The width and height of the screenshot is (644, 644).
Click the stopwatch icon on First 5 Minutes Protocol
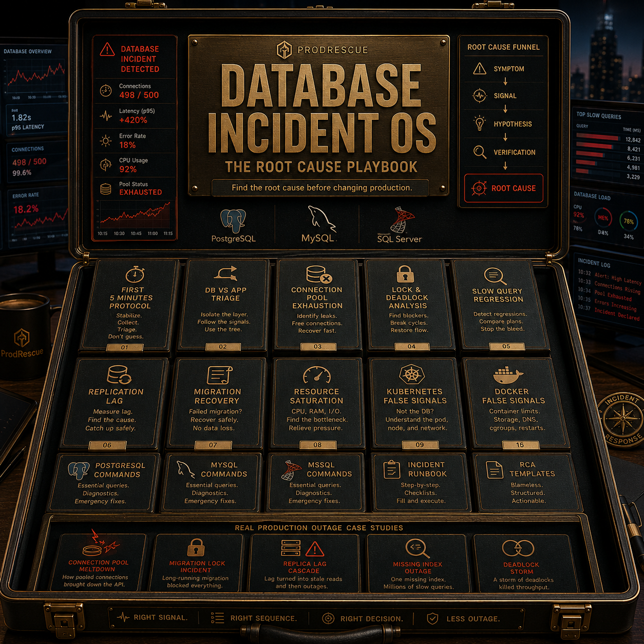[135, 274]
